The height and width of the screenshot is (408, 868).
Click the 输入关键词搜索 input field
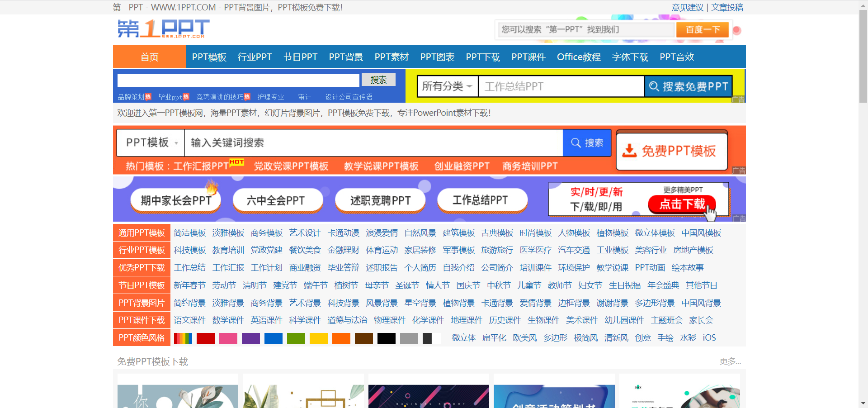click(374, 143)
